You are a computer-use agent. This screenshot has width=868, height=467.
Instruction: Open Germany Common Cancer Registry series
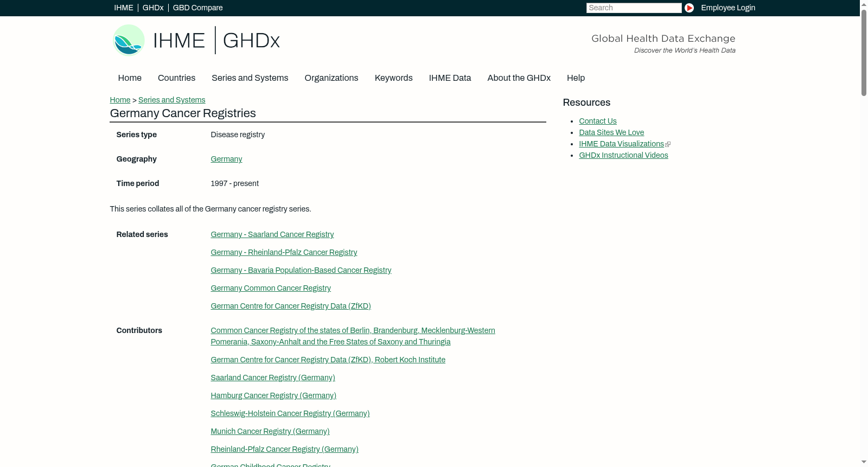[x=271, y=288]
